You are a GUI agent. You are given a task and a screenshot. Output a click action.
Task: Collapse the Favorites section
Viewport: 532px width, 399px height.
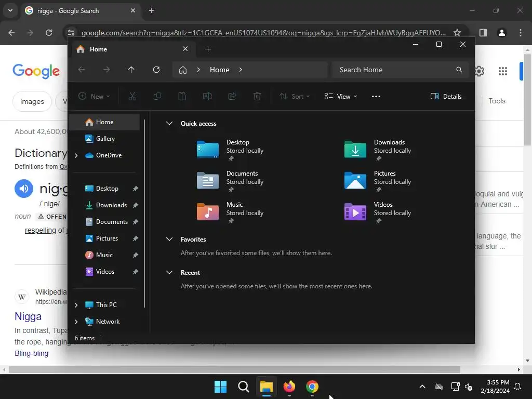[x=169, y=239]
